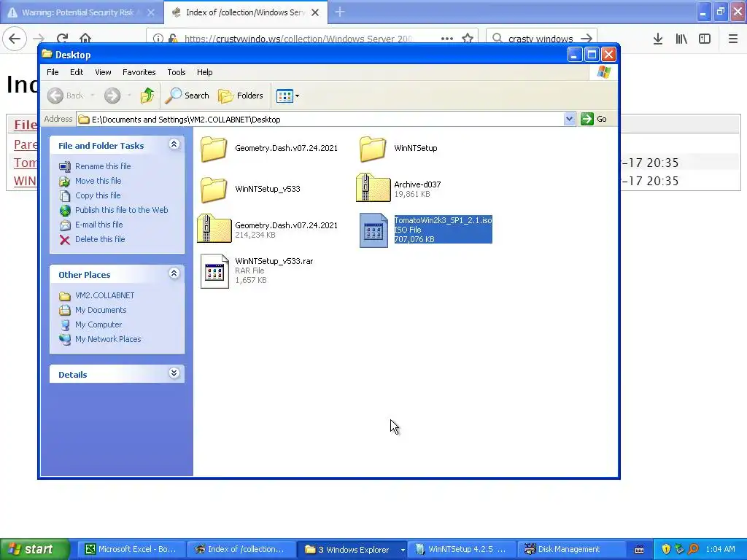Image resolution: width=747 pixels, height=560 pixels.
Task: Open the Favorites menu
Action: click(139, 72)
